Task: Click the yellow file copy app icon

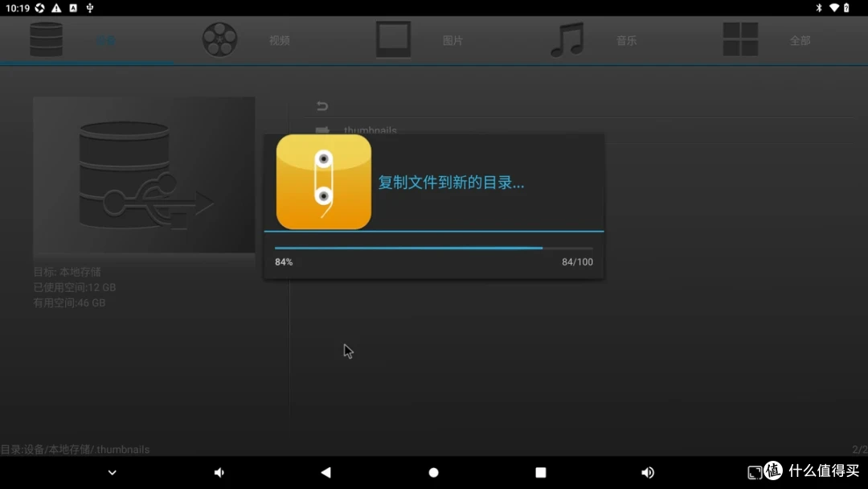Action: (x=324, y=182)
